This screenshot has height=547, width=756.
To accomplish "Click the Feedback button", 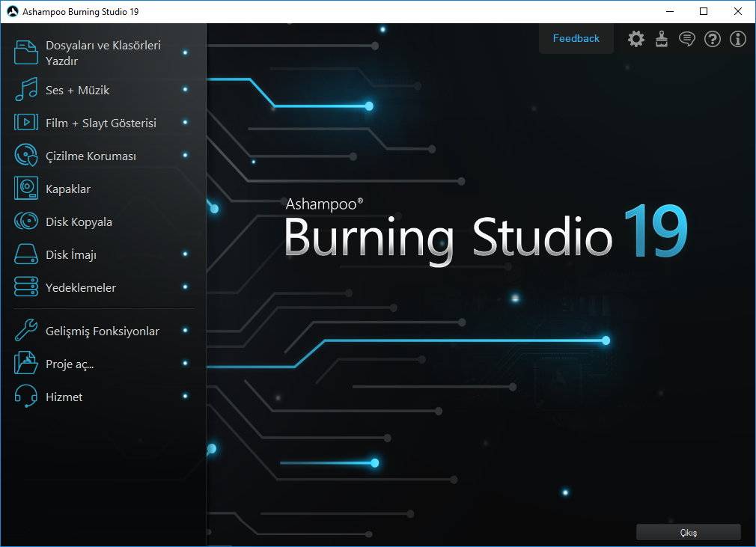I will (576, 39).
